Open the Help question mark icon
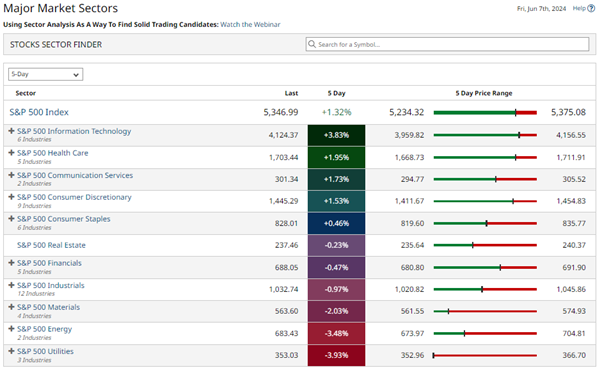 (x=591, y=8)
